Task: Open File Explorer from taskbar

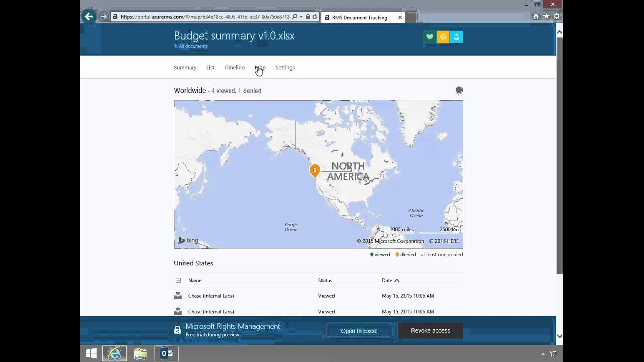Action: tap(140, 354)
